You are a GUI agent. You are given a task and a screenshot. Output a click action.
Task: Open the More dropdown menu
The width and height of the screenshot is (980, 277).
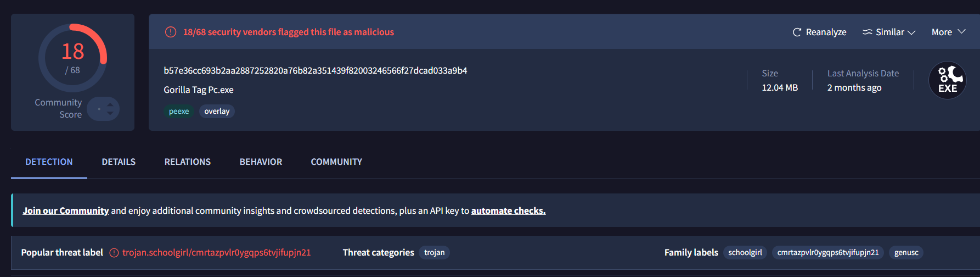[x=948, y=32]
